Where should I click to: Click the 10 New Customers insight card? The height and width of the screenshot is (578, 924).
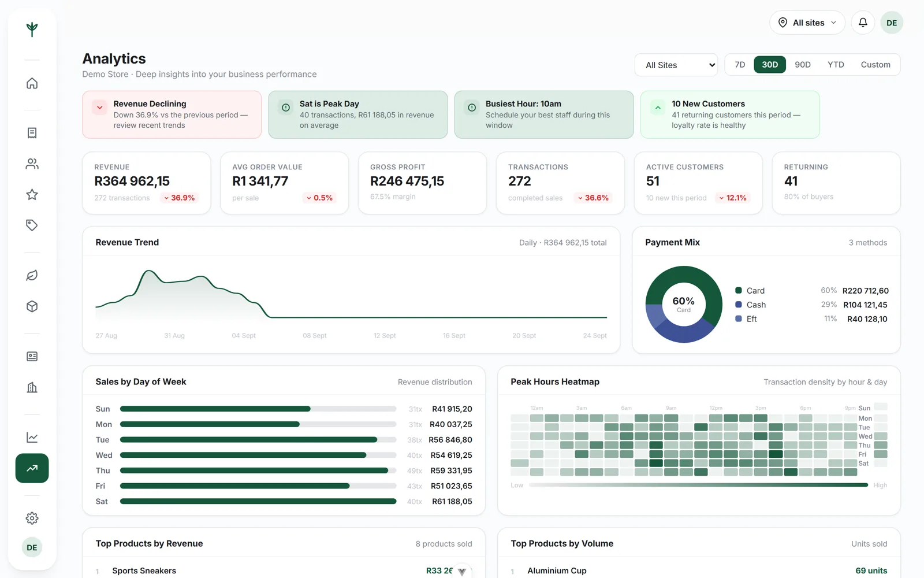(x=730, y=114)
